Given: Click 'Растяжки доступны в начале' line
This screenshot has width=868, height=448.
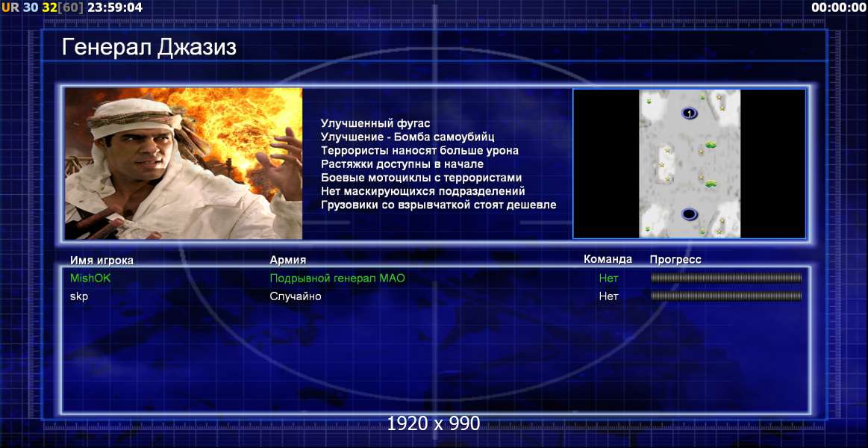Looking at the screenshot, I should pos(402,164).
